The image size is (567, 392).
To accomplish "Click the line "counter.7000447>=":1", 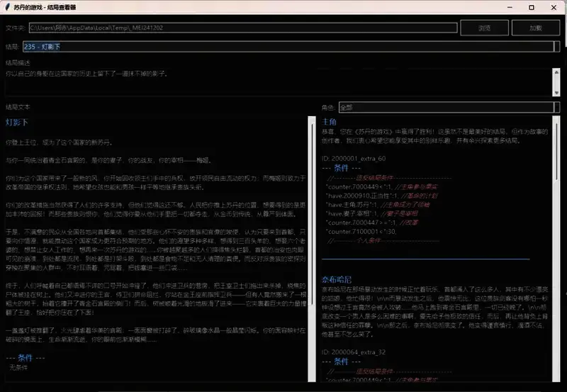I will tap(361, 223).
